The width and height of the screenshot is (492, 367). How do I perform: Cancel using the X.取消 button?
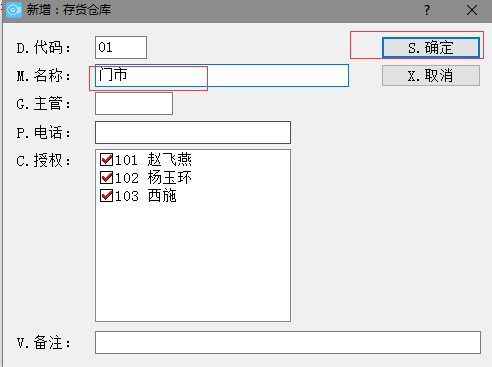431,76
